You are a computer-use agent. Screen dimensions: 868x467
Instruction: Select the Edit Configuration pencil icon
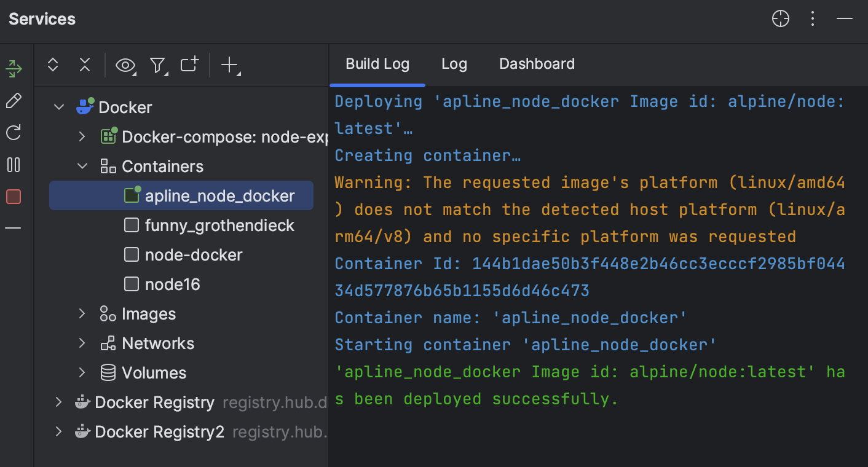14,100
